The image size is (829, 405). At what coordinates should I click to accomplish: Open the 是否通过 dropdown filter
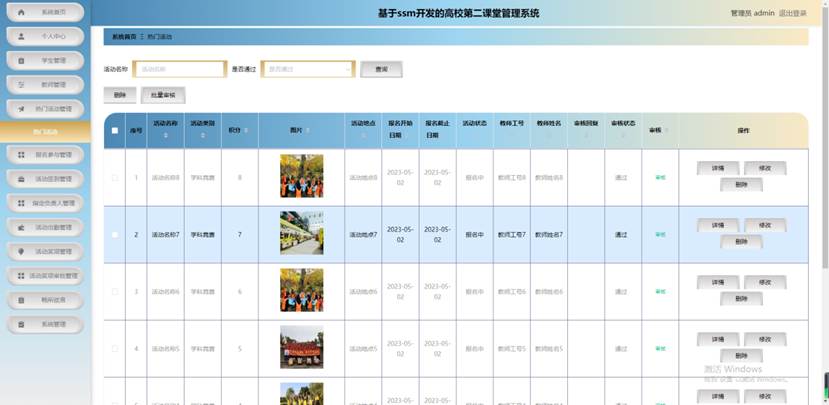[308, 69]
